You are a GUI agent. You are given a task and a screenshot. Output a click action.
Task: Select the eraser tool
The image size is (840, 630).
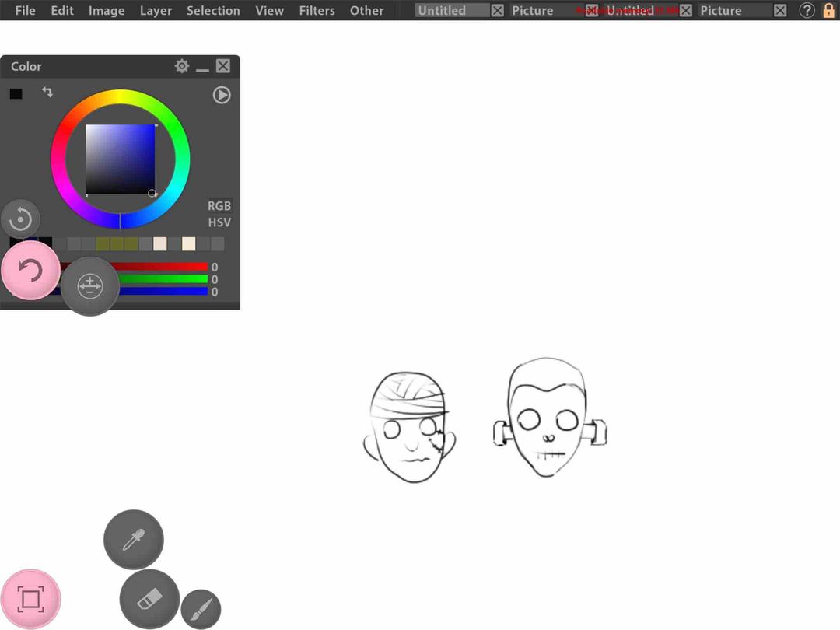[149, 599]
